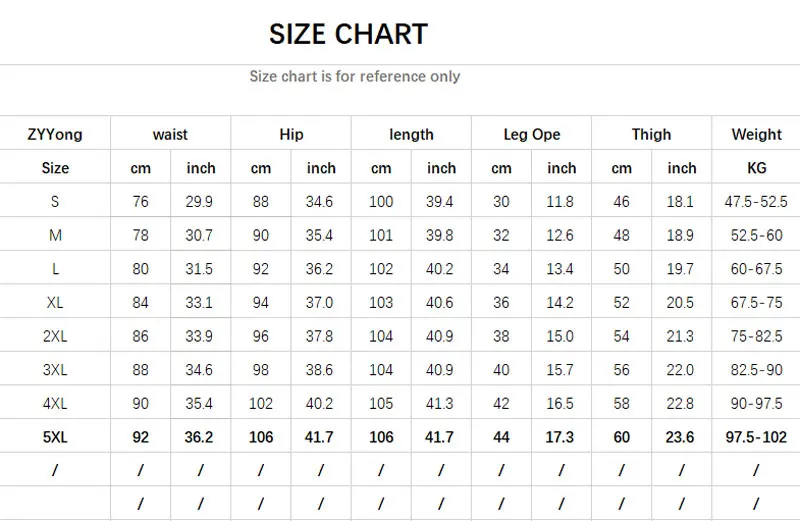This screenshot has width=800, height=521.
Task: Select the 3XL size row label
Action: [55, 370]
